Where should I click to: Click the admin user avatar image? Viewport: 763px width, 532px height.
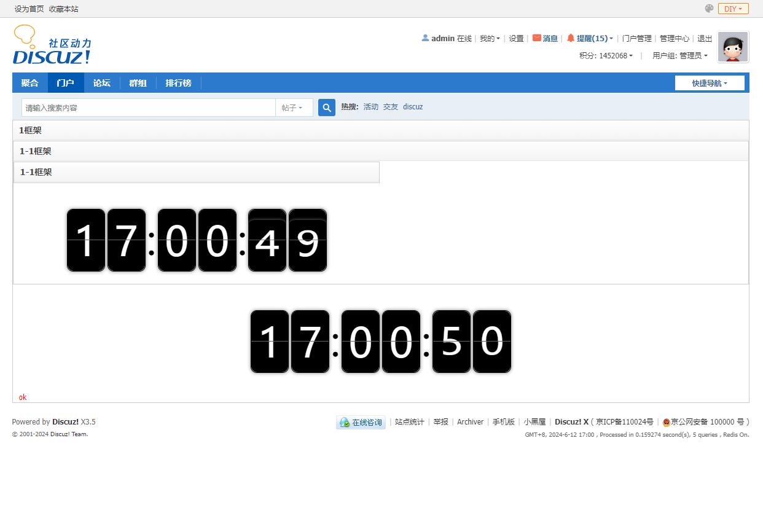pyautogui.click(x=733, y=47)
